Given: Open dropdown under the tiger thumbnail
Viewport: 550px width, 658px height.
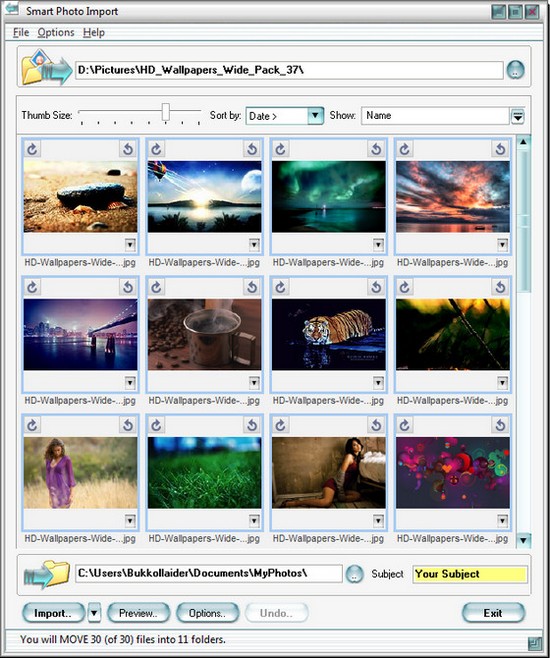Looking at the screenshot, I should pos(378,383).
